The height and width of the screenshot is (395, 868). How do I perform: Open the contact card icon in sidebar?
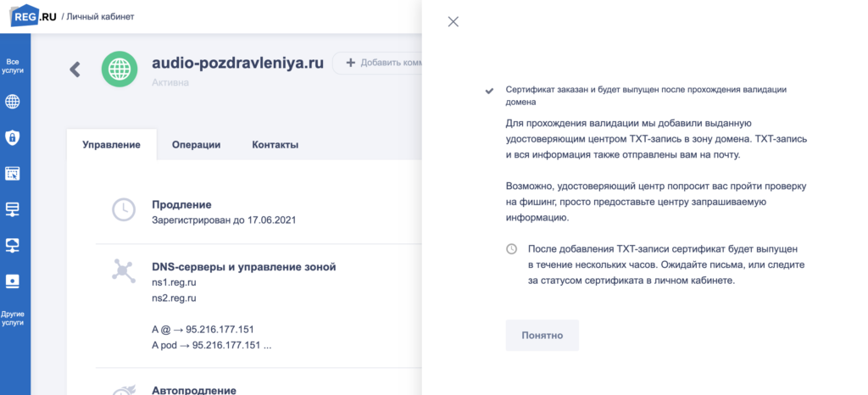coord(12,281)
